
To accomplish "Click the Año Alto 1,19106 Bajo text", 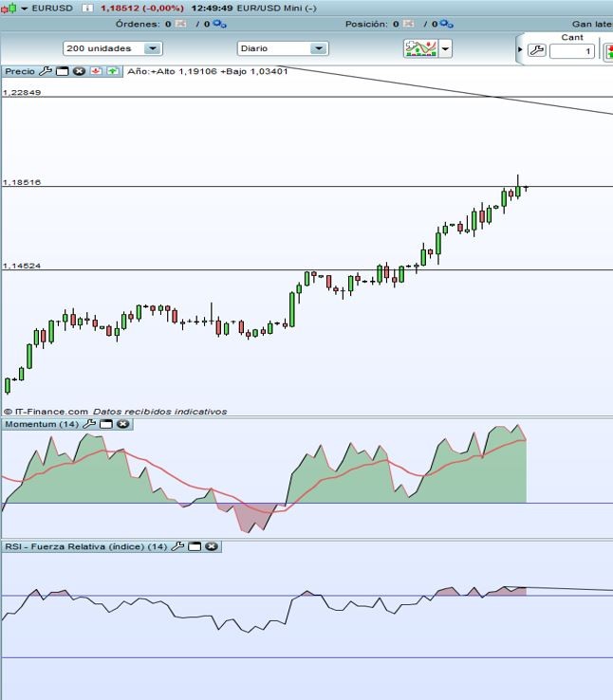I will 208,71.
